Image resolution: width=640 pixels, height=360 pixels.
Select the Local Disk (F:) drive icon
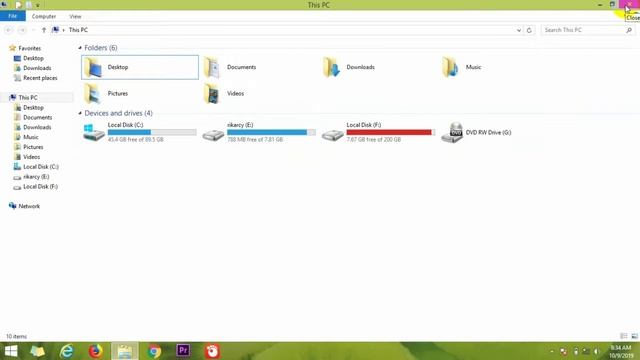pyautogui.click(x=332, y=135)
